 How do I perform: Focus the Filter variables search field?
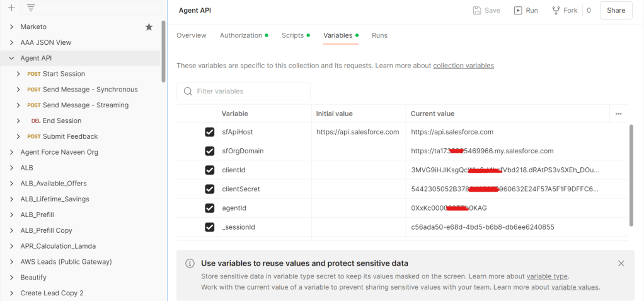[250, 91]
